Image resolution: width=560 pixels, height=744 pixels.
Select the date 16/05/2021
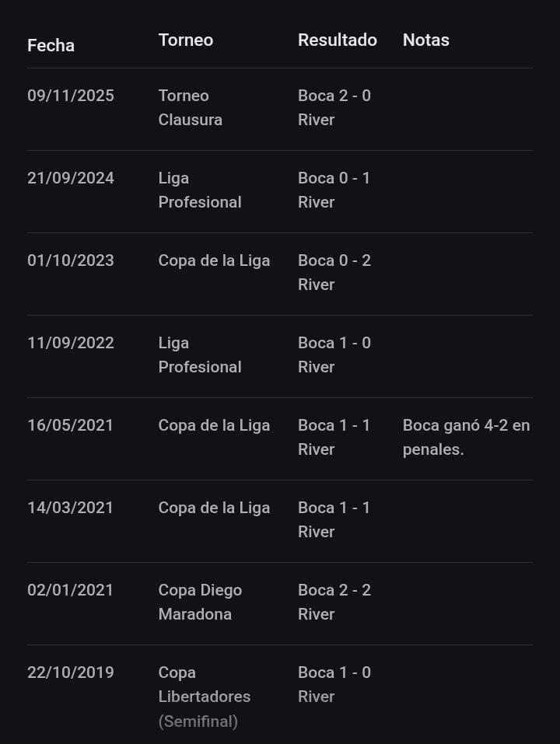(70, 425)
